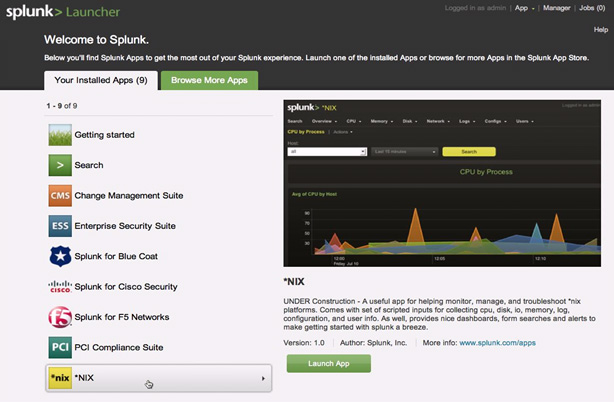
Task: Click the Welcome to Splunk heading
Action: click(x=96, y=40)
